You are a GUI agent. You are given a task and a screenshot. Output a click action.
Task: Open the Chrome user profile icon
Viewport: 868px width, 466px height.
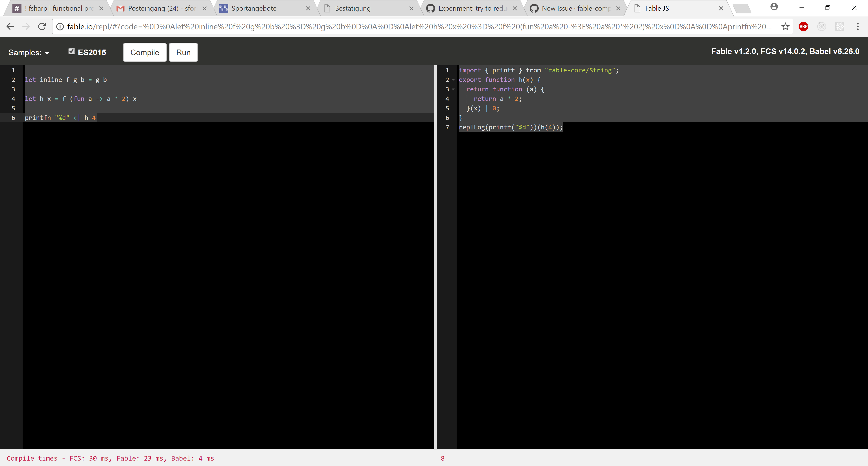774,7
